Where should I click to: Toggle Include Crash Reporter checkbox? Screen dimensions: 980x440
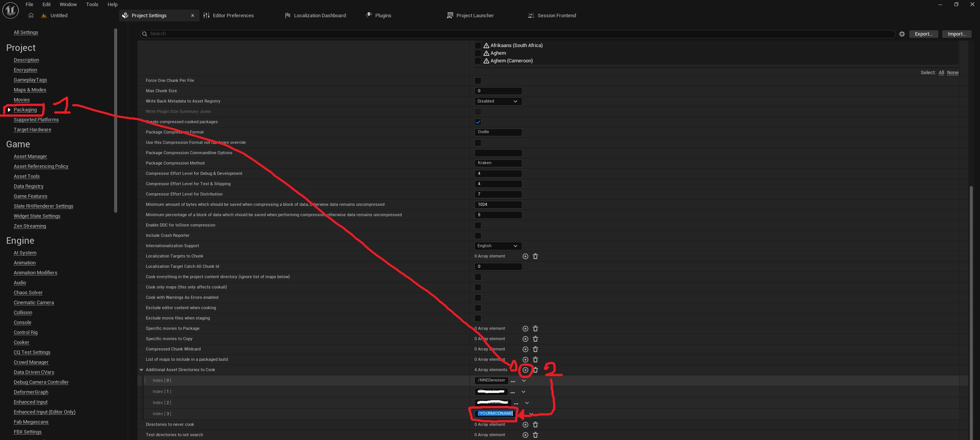(x=478, y=236)
